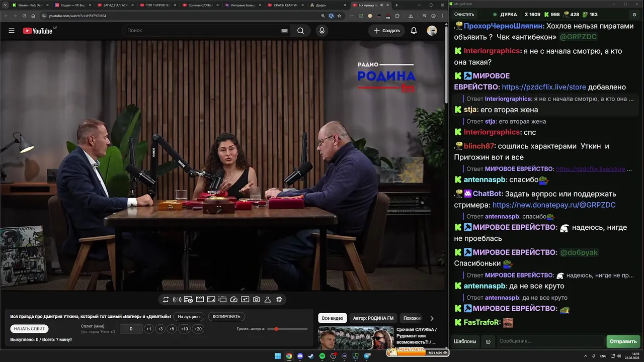Open the YouTube account avatar menu
This screenshot has width=644, height=362.
(432, 31)
